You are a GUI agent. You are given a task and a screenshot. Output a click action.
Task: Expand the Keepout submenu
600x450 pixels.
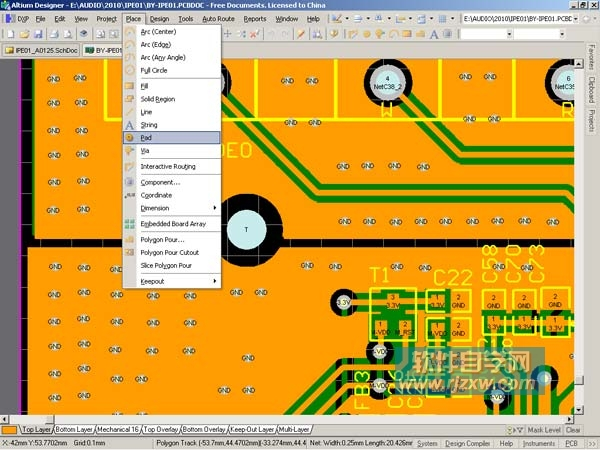pyautogui.click(x=172, y=281)
